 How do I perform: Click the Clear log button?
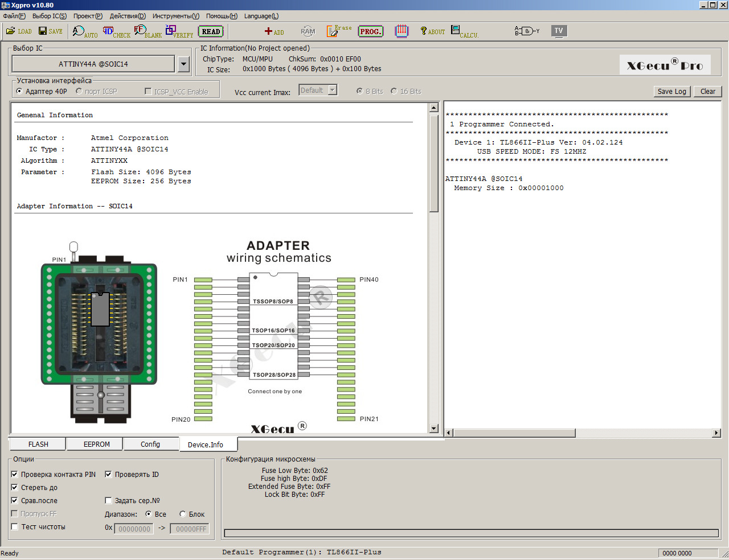pos(708,91)
